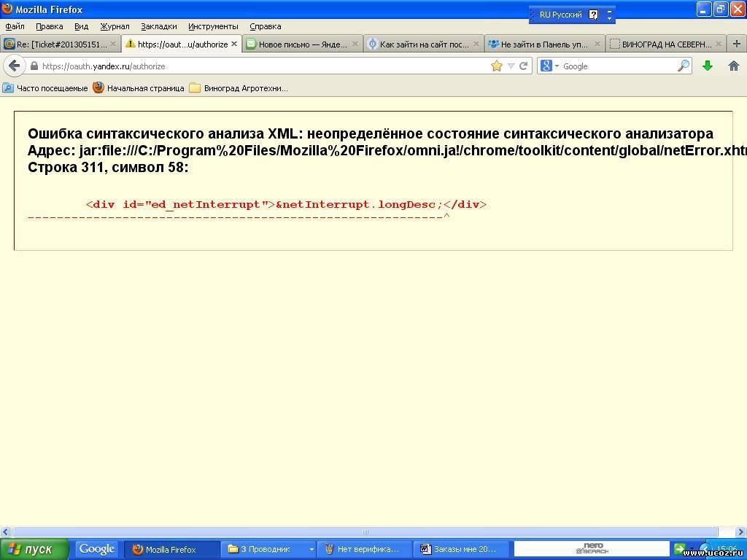Viewport: 747px width, 560px height.
Task: Go to the Home page icon
Action: click(734, 66)
